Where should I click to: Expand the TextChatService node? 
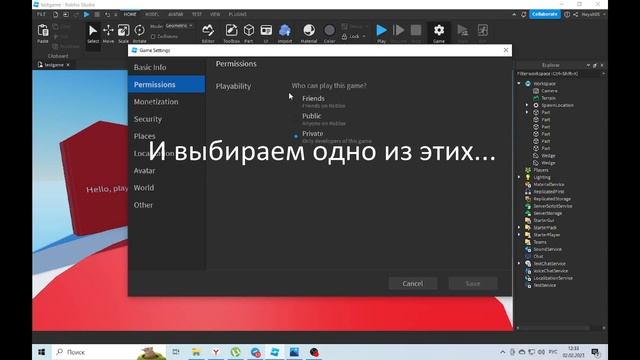coord(519,263)
